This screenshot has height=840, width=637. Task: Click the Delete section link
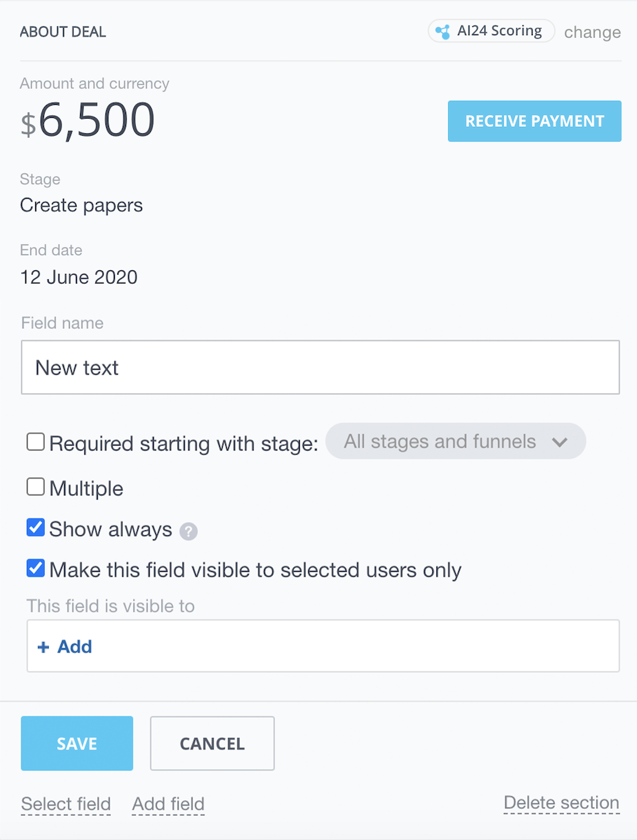(562, 803)
